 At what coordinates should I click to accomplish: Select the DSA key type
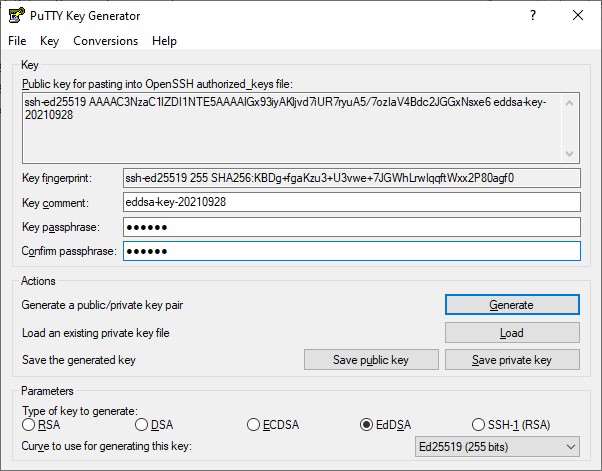(154, 425)
